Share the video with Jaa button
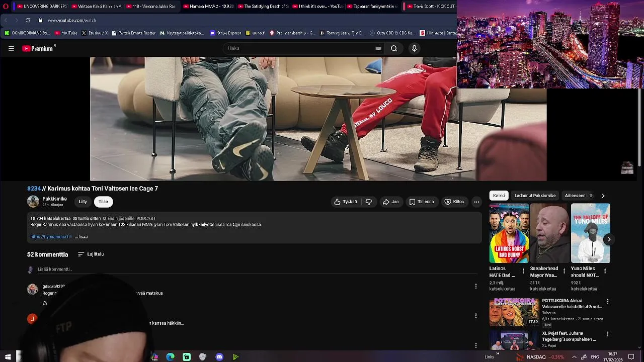This screenshot has width=644, height=362. (x=390, y=202)
